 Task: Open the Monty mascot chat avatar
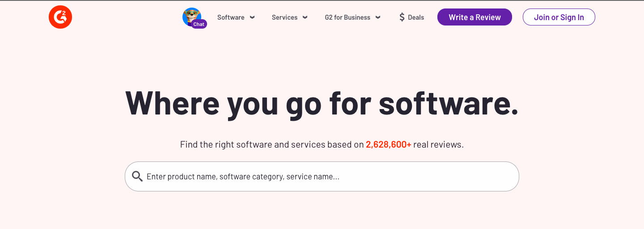(x=191, y=16)
